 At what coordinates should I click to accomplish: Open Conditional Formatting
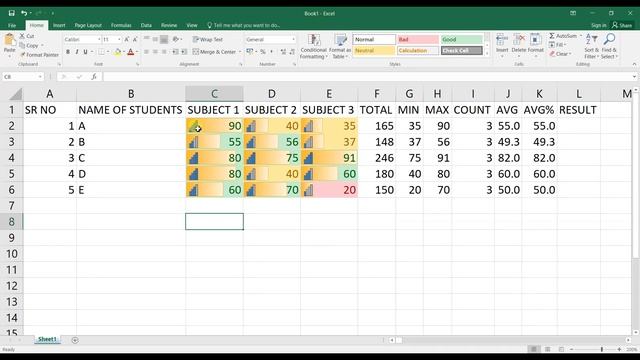click(x=313, y=47)
